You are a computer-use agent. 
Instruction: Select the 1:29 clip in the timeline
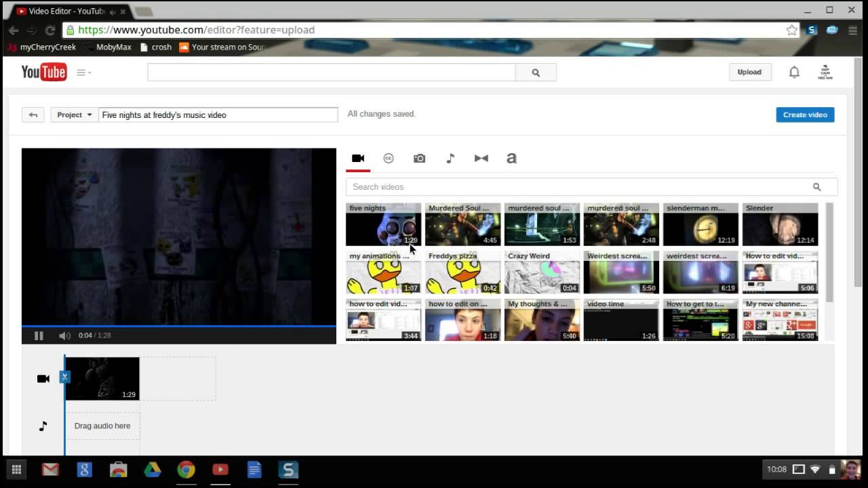coord(102,379)
